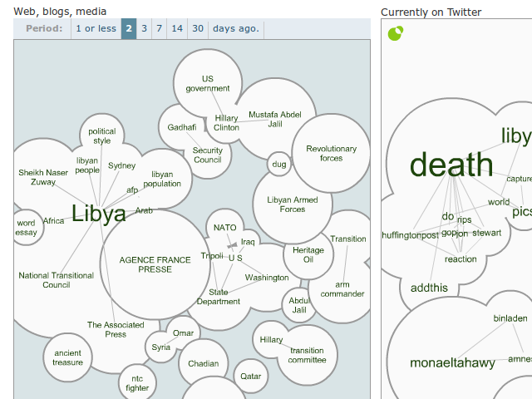
Task: Choose the 30 days period
Action: (198, 29)
